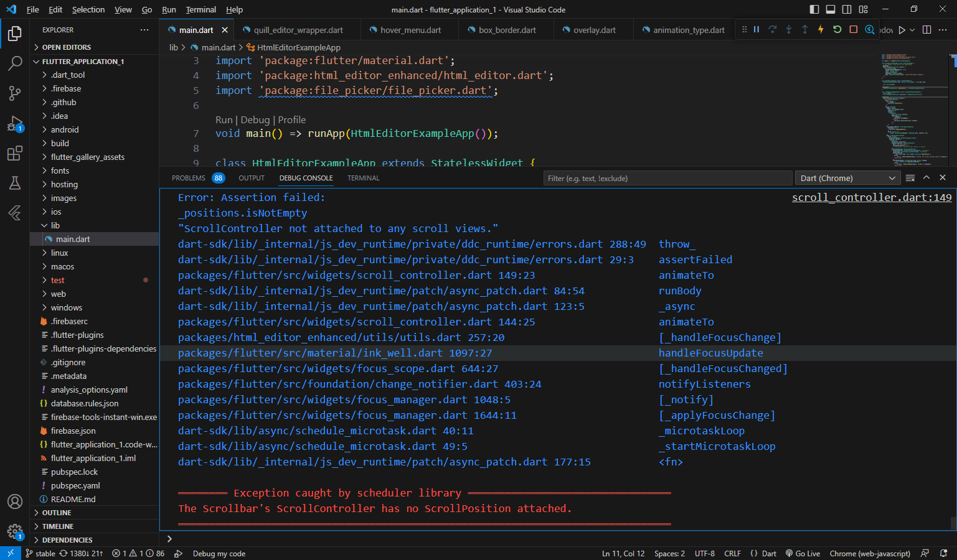This screenshot has height=560, width=957.
Task: Switch to the TERMINAL tab
Action: pos(363,178)
